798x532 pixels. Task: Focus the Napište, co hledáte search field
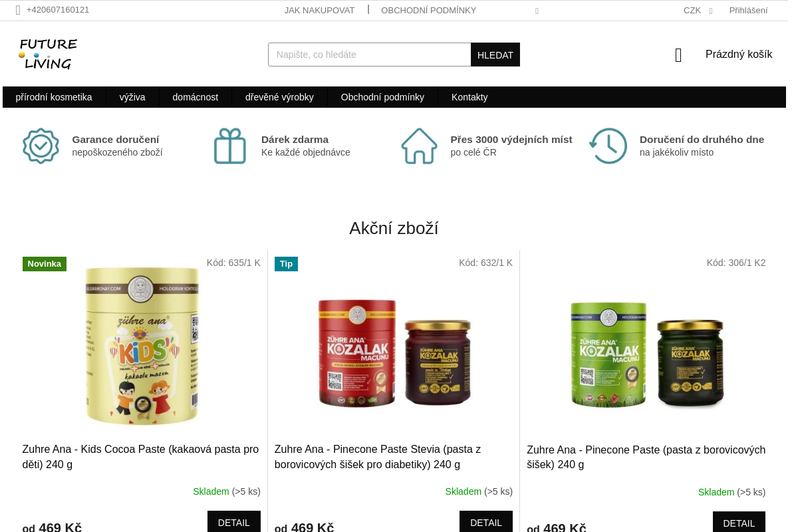click(x=370, y=55)
